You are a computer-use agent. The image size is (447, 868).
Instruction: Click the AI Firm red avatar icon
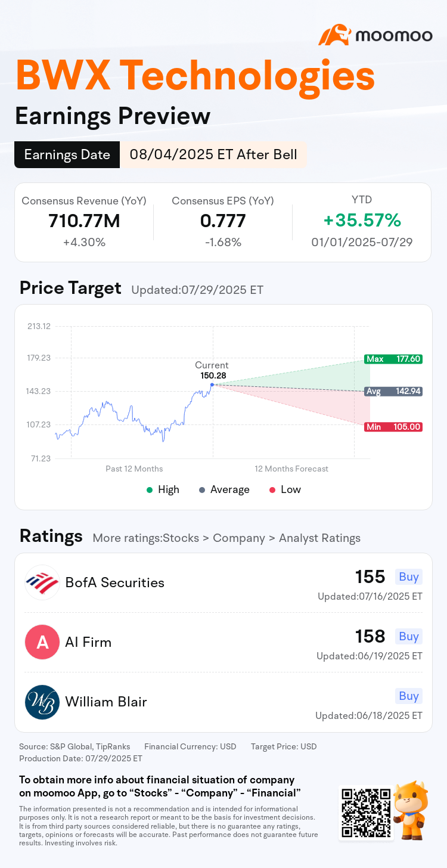click(42, 642)
